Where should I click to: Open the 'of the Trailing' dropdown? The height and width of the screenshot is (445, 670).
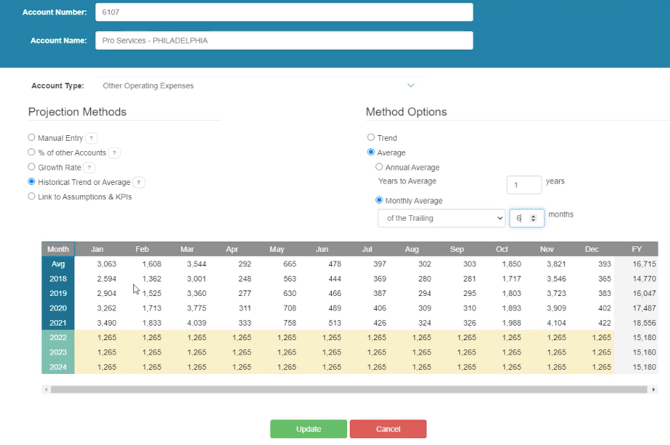[441, 218]
